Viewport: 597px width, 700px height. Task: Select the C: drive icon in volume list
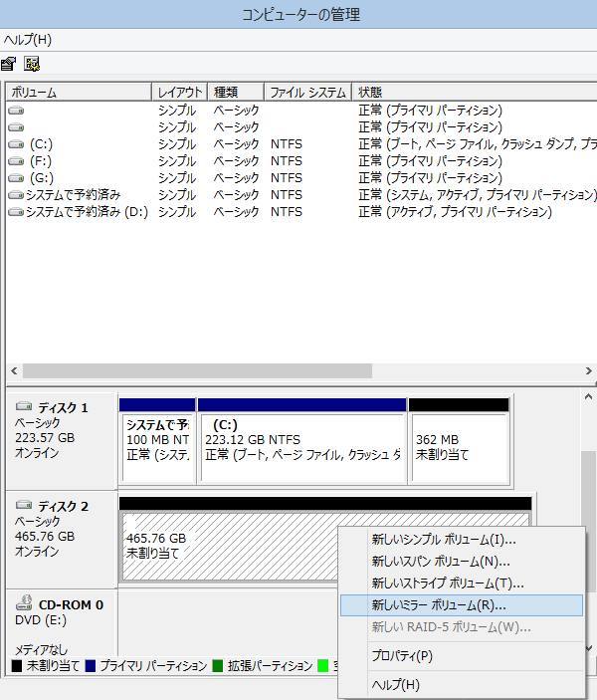click(x=16, y=144)
